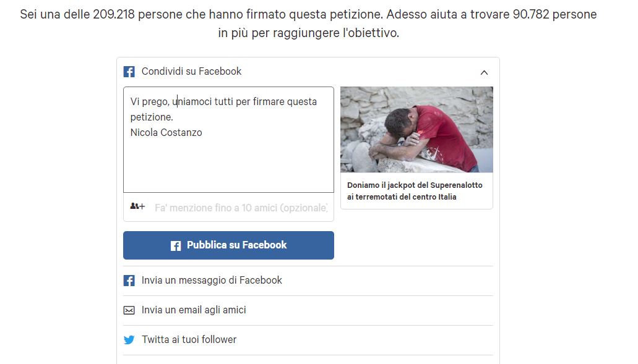Focus the mention up to 10 friends field

(x=241, y=208)
